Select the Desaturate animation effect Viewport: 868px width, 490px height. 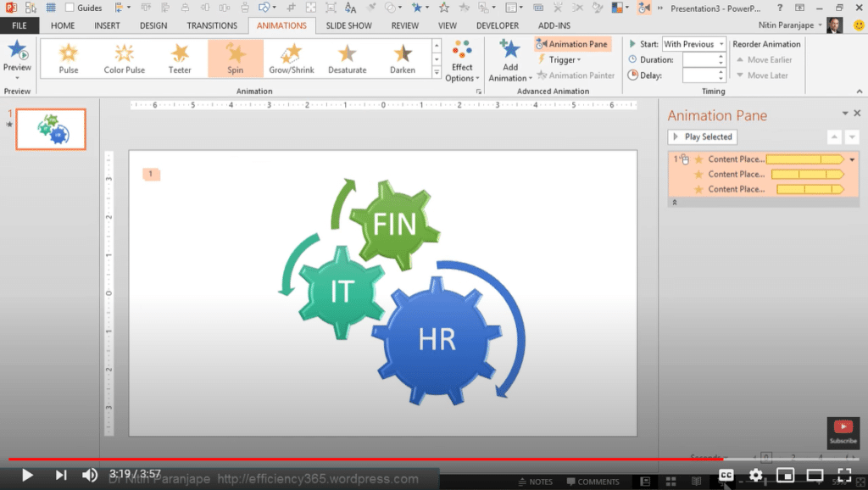tap(347, 58)
